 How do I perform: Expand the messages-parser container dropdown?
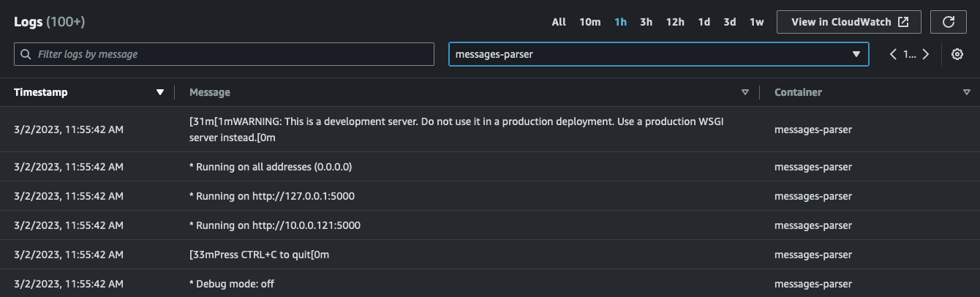click(658, 54)
